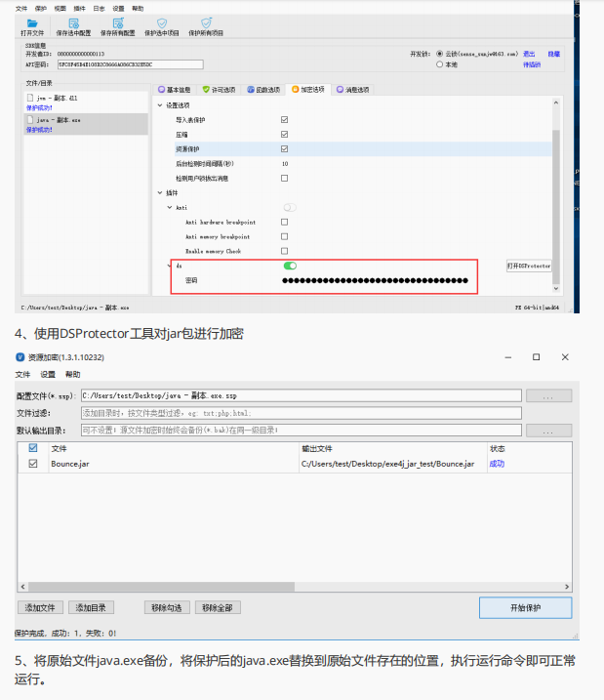604x700 pixels.
Task: Toggle 导入表保护 checkbox
Action: click(284, 120)
